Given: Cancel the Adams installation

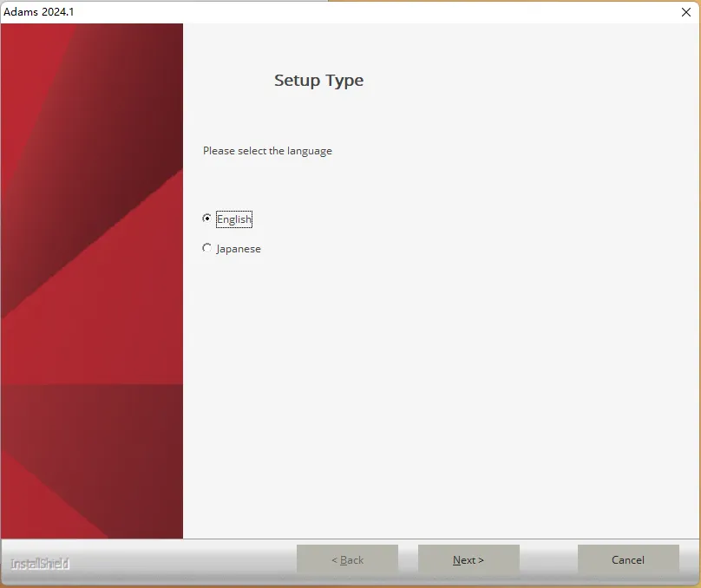Looking at the screenshot, I should point(628,560).
